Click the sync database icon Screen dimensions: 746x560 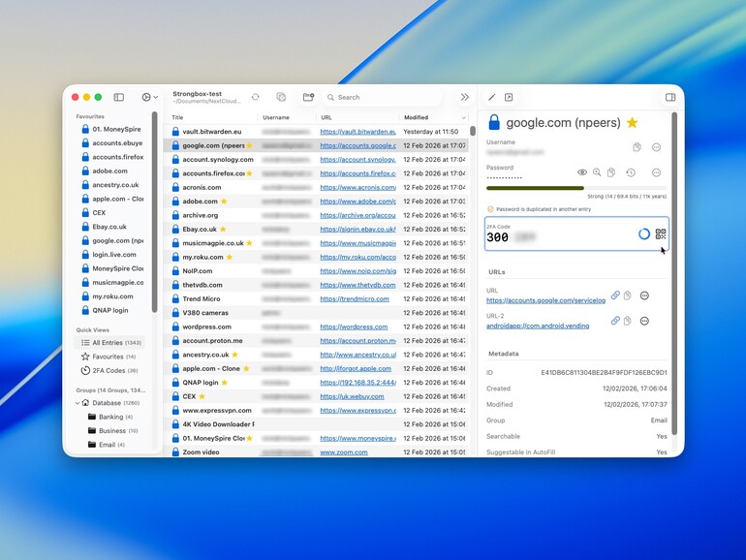tap(256, 97)
